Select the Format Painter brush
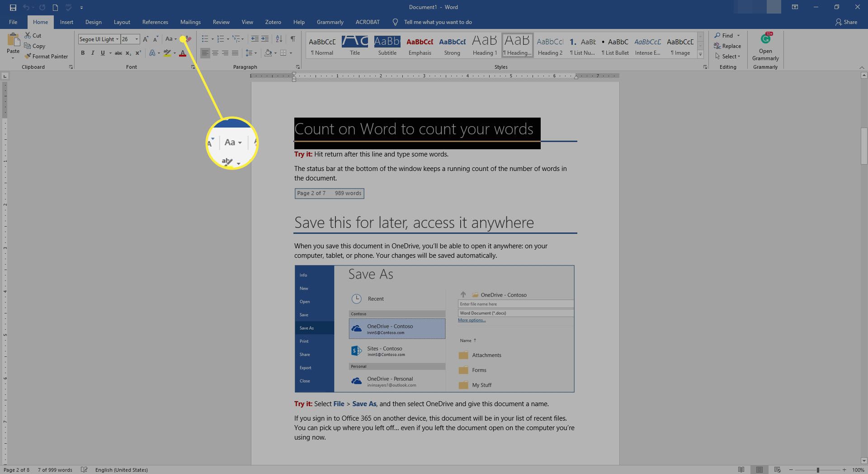 [x=28, y=57]
